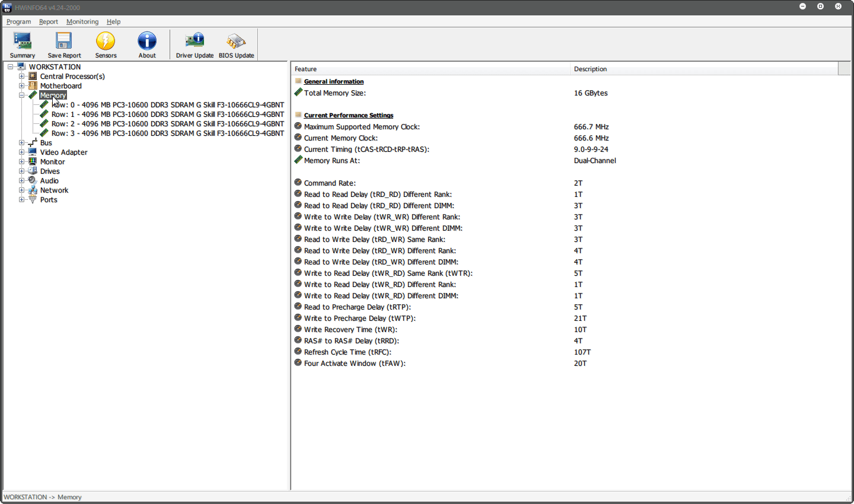
Task: Select Row: 2 G Skill memory module
Action: (x=168, y=124)
